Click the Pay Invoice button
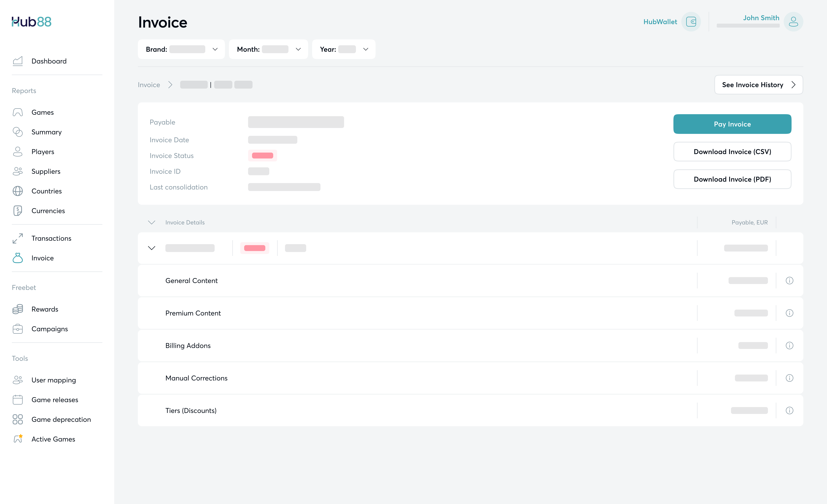Screen dimensions: 827x504 coord(732,124)
